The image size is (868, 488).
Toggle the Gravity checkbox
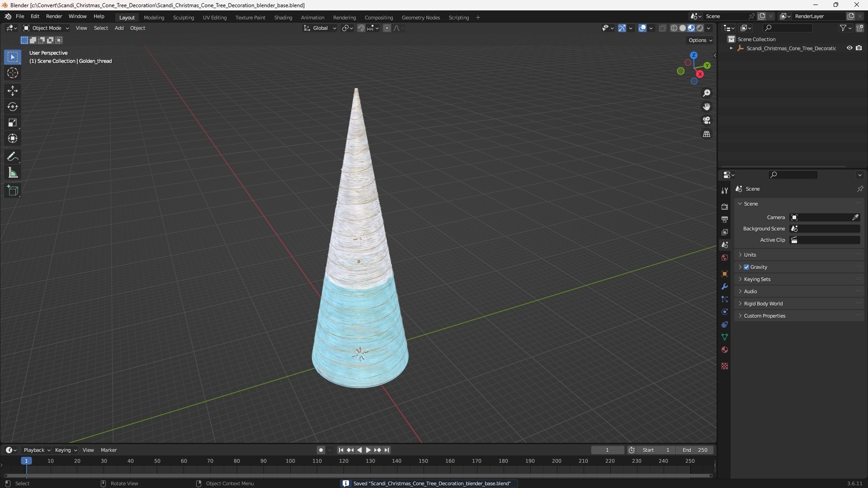click(x=746, y=267)
